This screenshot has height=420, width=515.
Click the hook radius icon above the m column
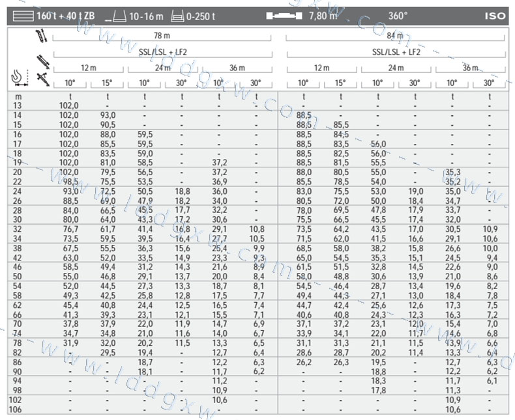coord(20,77)
